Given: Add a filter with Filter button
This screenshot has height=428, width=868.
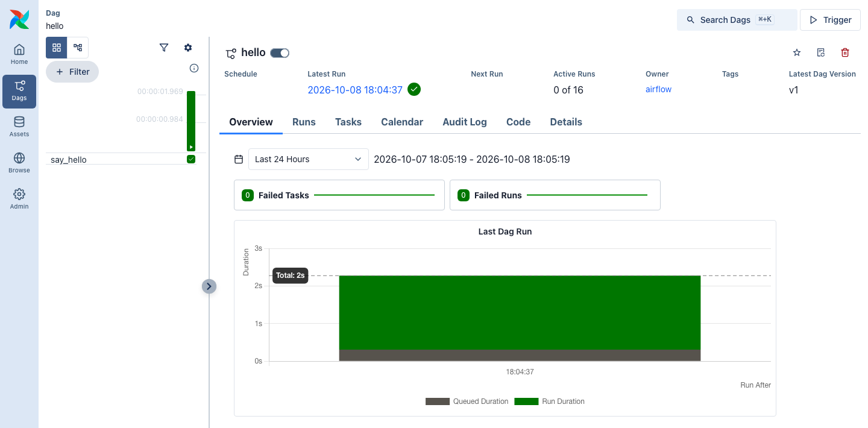Looking at the screenshot, I should (x=72, y=72).
